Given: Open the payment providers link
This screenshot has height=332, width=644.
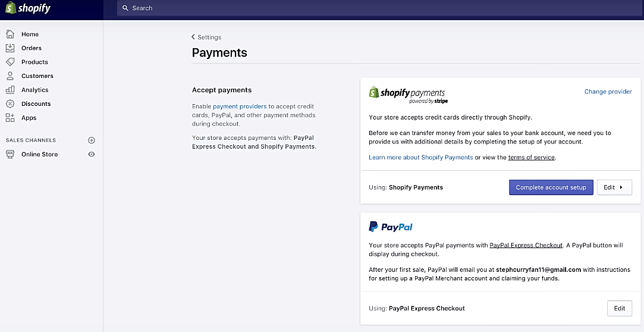Looking at the screenshot, I should coord(240,106).
